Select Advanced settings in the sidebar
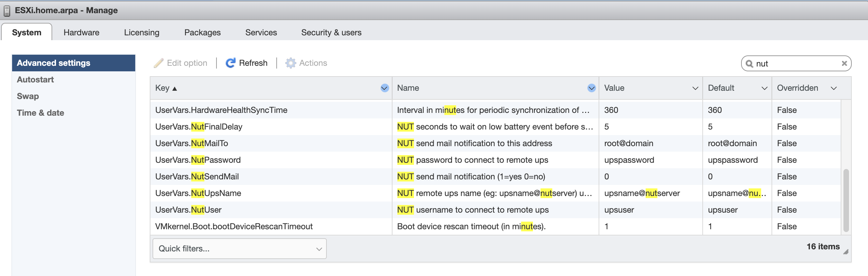This screenshot has width=868, height=276. [74, 63]
